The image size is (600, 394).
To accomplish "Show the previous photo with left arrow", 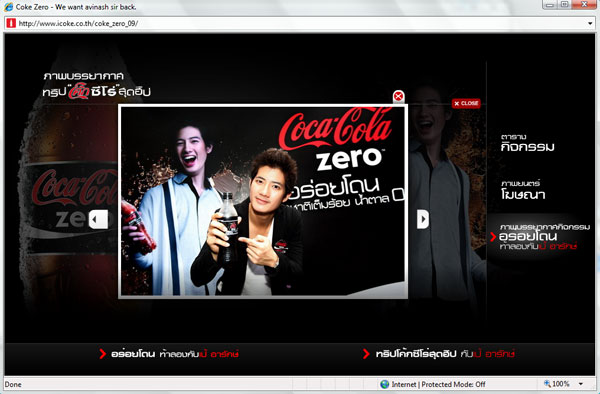I will (x=98, y=220).
